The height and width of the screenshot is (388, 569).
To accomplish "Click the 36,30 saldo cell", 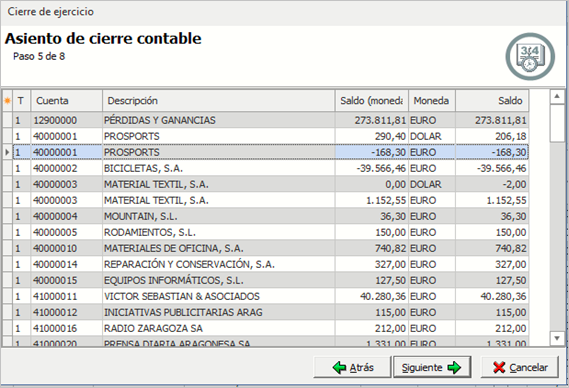I will [x=492, y=216].
